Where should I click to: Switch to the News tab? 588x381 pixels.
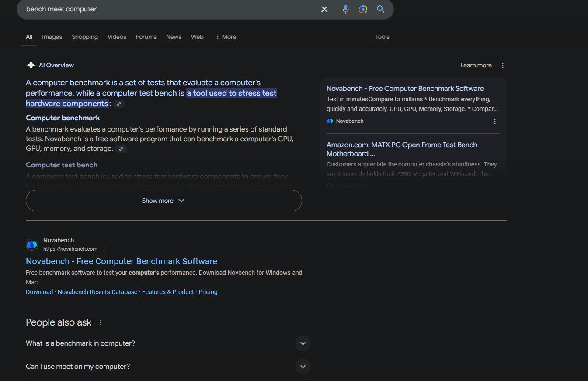click(x=174, y=37)
